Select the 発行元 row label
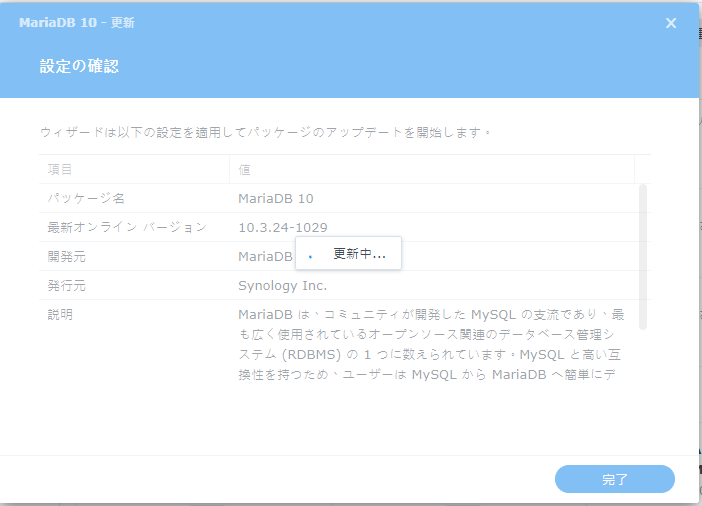This screenshot has width=702, height=506. 67,286
